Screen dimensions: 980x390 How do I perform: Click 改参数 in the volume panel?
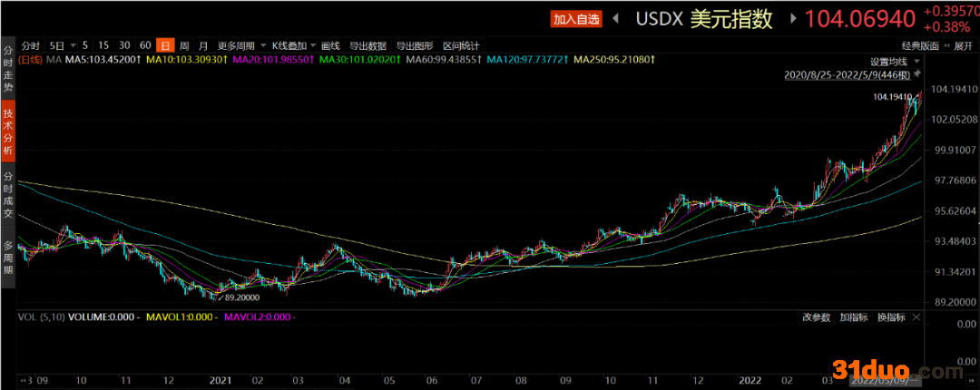point(816,317)
